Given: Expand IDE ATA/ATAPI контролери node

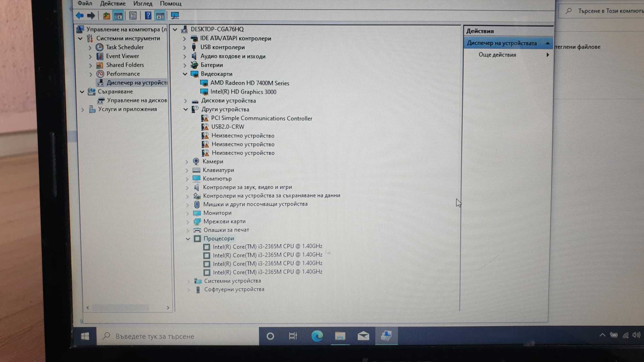Looking at the screenshot, I should [x=184, y=39].
